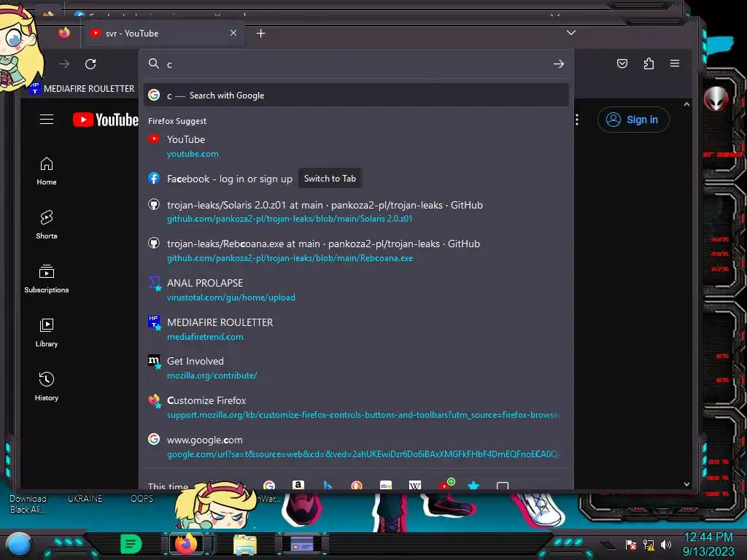Search this time with eBay engine icon
Viewport: 747px width, 560px height.
[386, 485]
